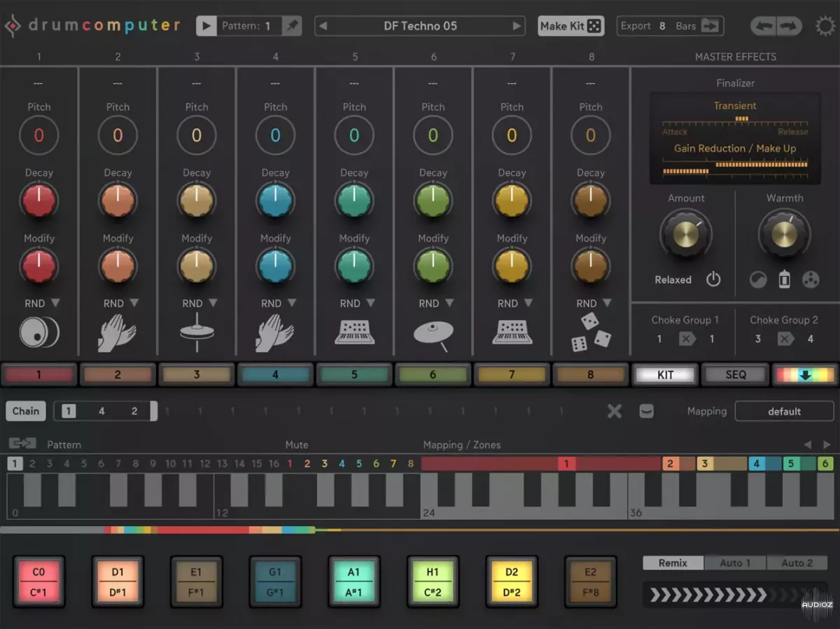Screen dimensions: 840x629
Task: Trigger the red C0 pad
Action: click(x=39, y=581)
